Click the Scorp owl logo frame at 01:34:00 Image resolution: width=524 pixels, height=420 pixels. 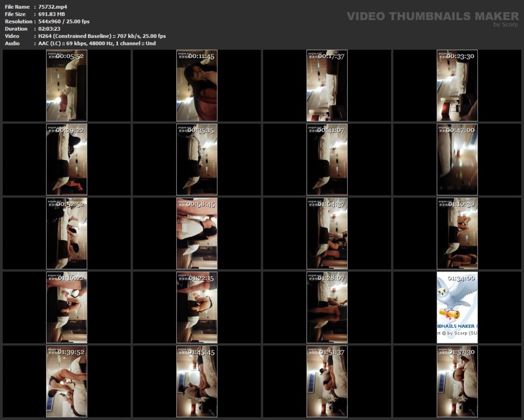point(457,306)
